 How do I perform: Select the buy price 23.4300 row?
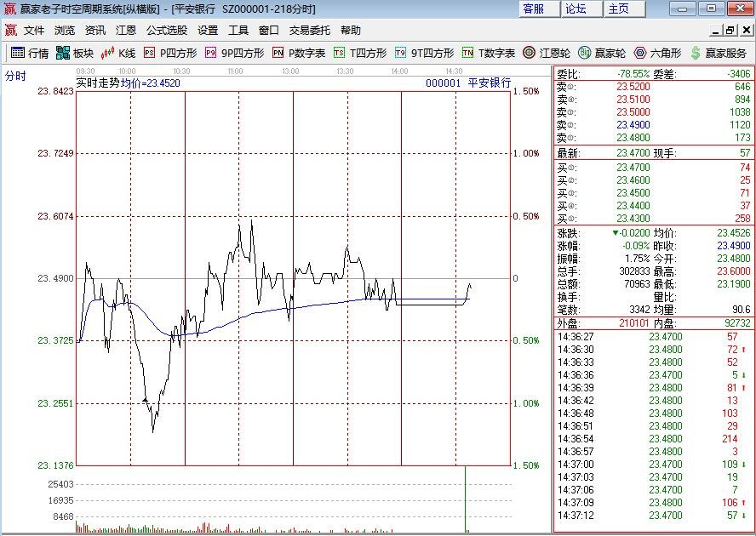point(653,219)
